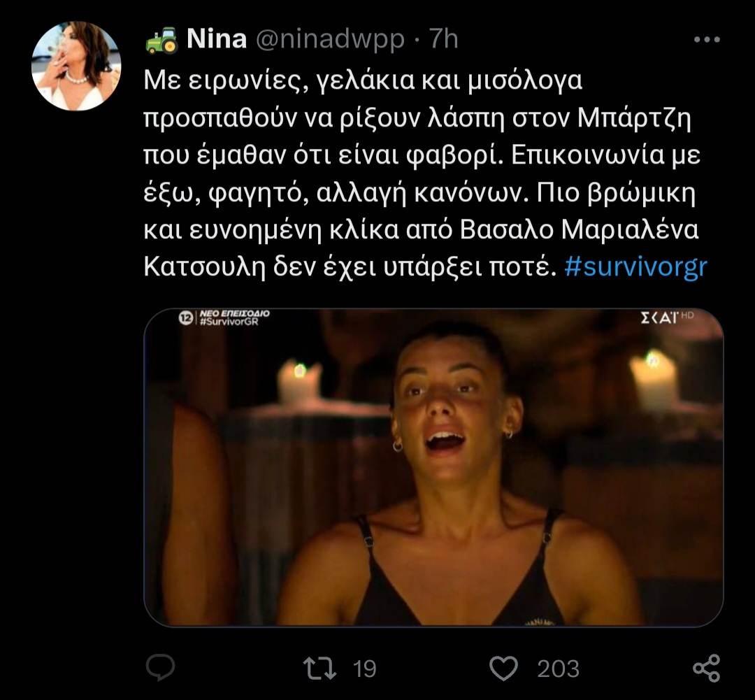Open the @ninadwpp handle link

pyautogui.click(x=330, y=39)
